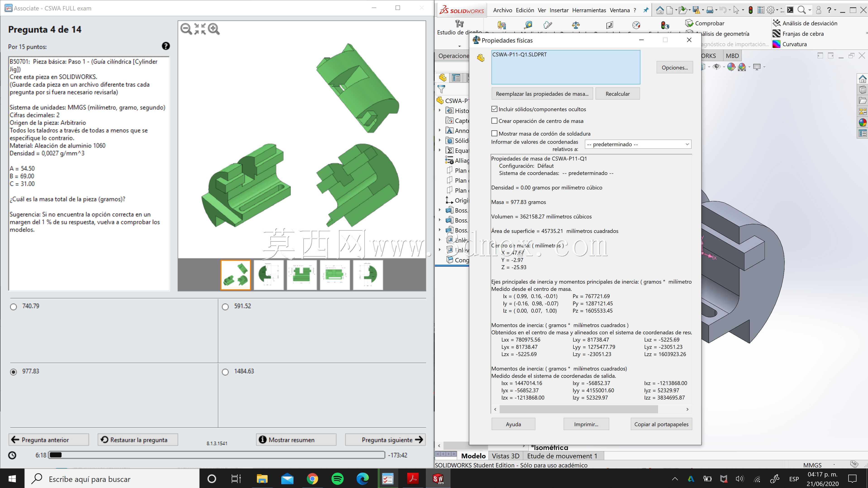Open SOLIDWORKS Options gear icon
The image size is (868, 488).
pos(771,10)
